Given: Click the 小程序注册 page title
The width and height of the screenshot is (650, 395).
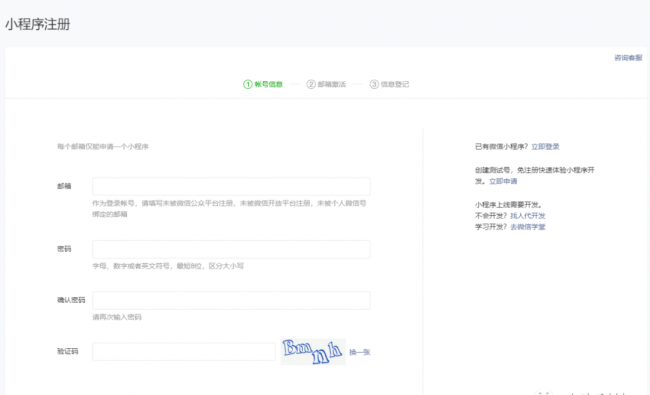Looking at the screenshot, I should pyautogui.click(x=38, y=24).
